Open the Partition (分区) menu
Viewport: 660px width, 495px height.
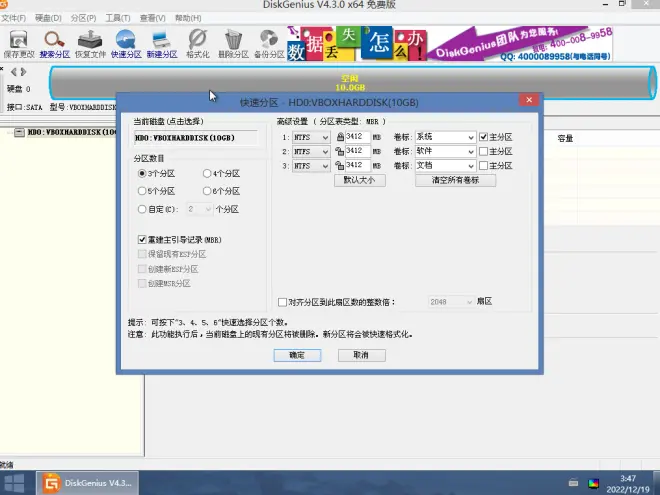[83, 18]
